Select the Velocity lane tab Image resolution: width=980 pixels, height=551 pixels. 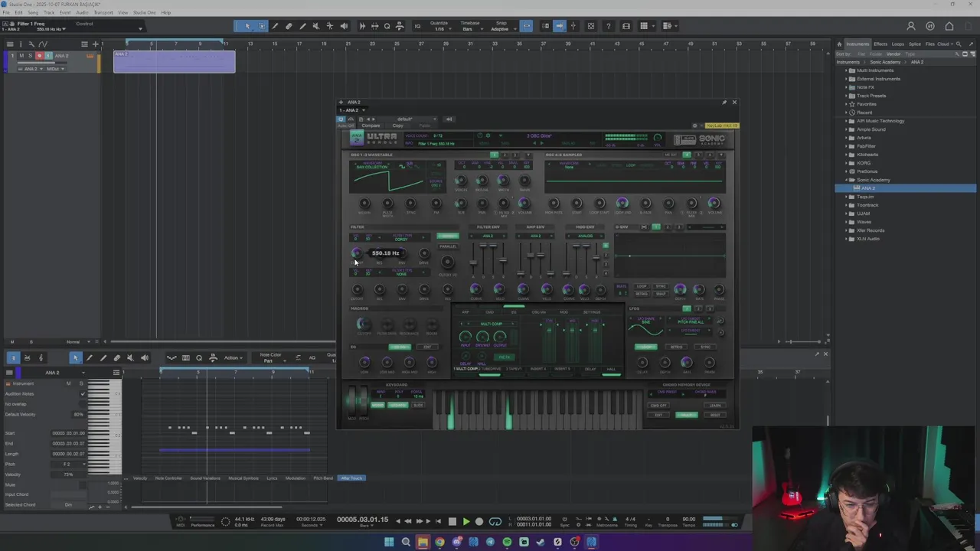[140, 478]
